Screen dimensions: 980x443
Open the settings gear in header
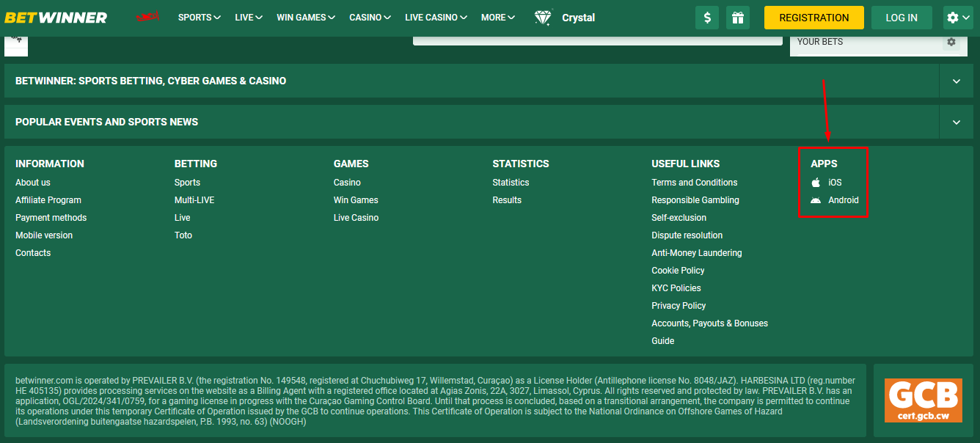[x=958, y=18]
